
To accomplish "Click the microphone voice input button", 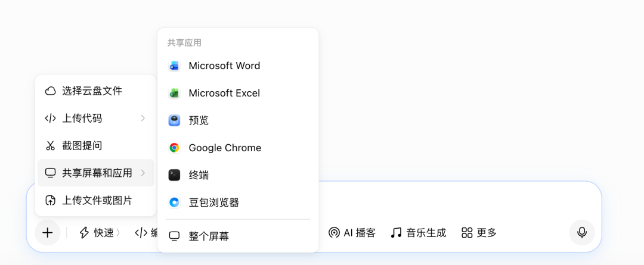I will click(581, 233).
